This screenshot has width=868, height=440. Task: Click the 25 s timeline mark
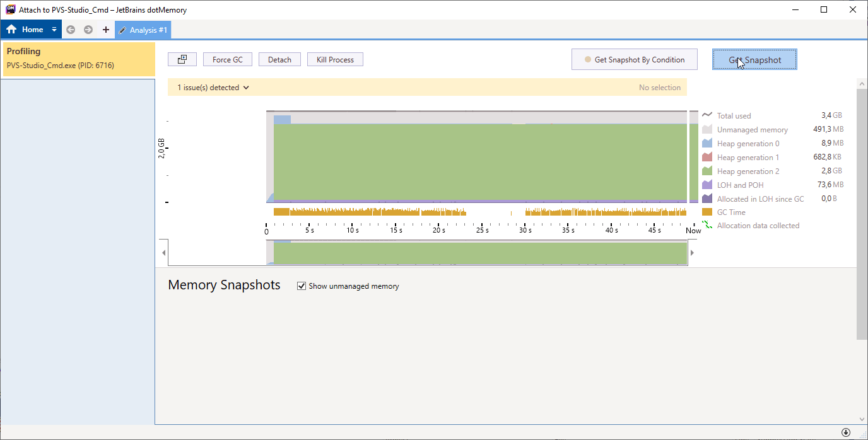482,230
